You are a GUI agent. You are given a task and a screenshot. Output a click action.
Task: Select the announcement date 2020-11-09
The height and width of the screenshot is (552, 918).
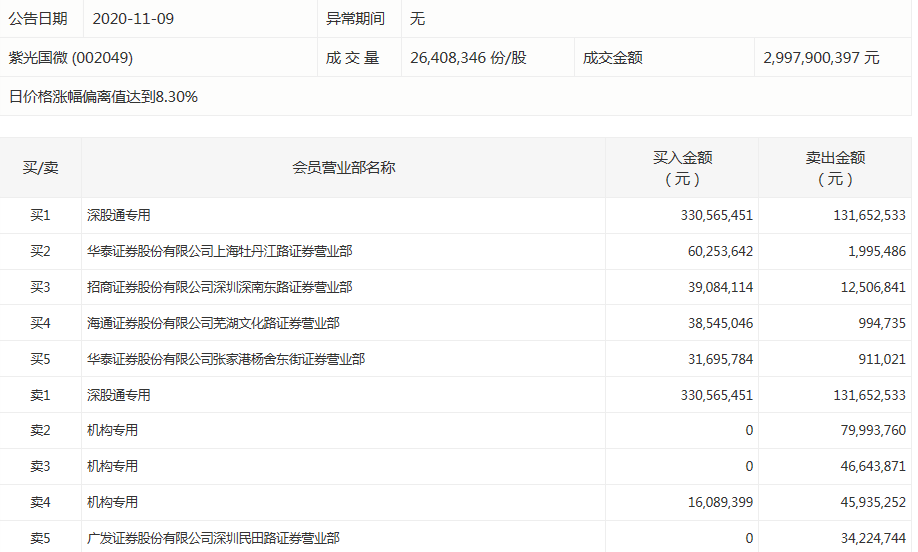[133, 19]
